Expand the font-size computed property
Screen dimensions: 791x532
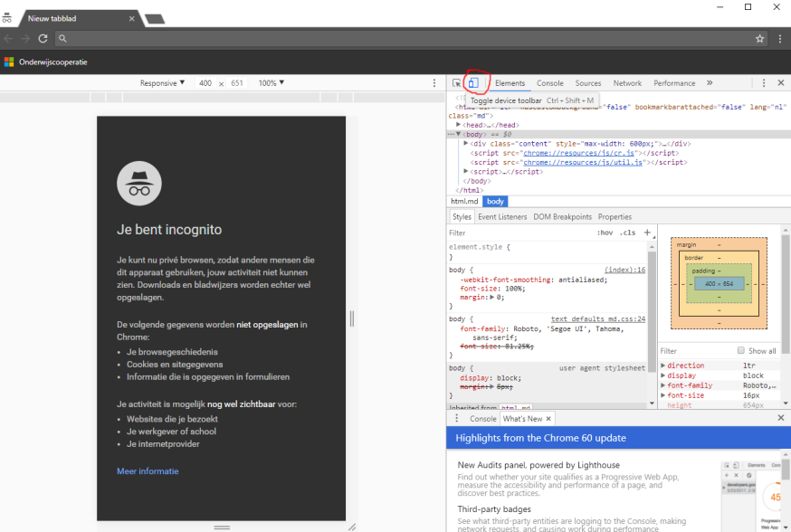(663, 395)
